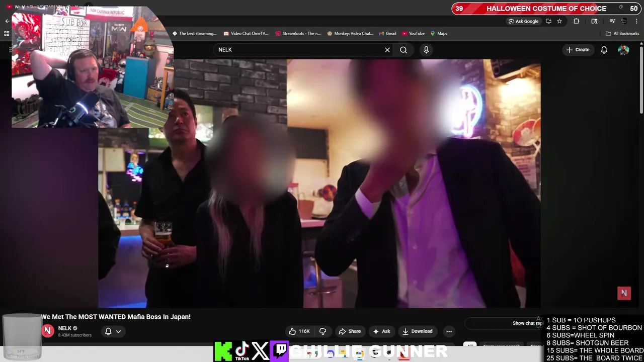644x362 pixels.
Task: Open the Apps grid in the bookmarks bar
Action: tap(7, 34)
